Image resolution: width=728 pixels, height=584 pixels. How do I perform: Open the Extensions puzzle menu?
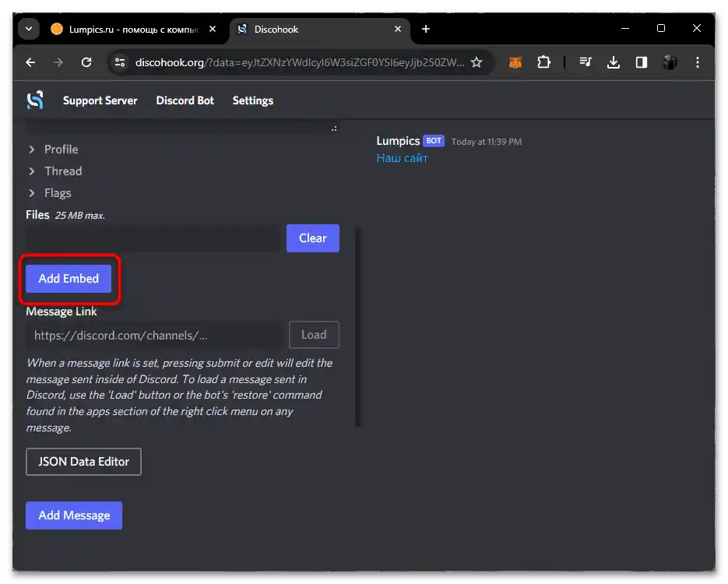(x=543, y=62)
